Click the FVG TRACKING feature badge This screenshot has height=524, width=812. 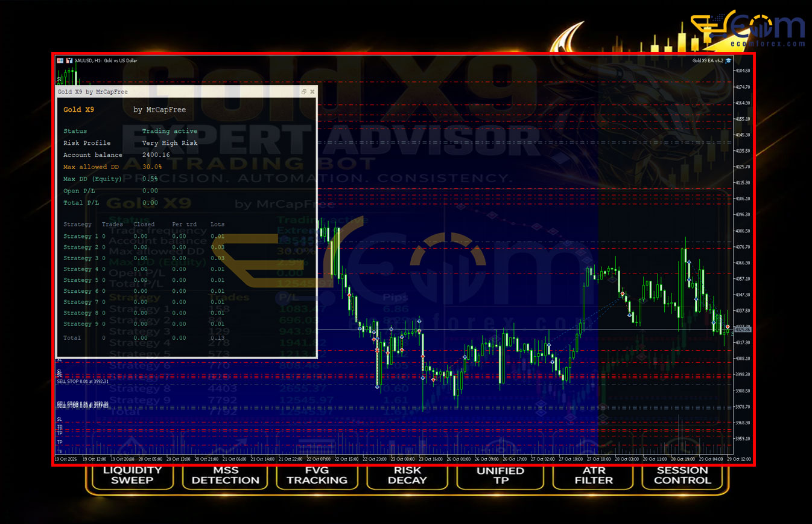pyautogui.click(x=317, y=475)
